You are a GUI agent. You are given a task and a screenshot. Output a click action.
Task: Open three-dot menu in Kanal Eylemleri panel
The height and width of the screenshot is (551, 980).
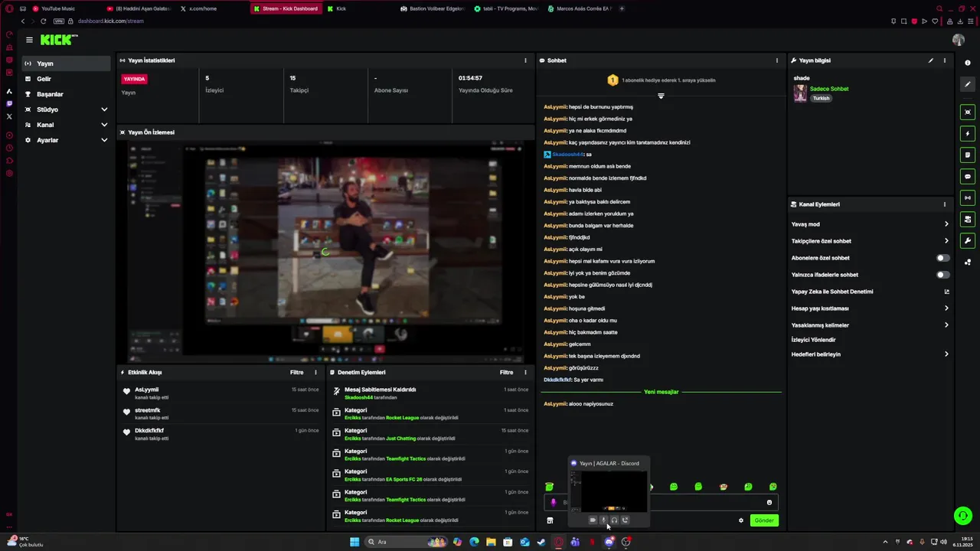(945, 204)
